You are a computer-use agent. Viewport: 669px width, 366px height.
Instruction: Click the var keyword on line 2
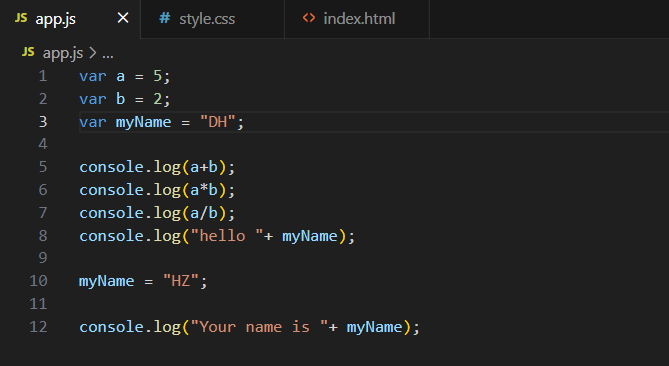click(93, 99)
